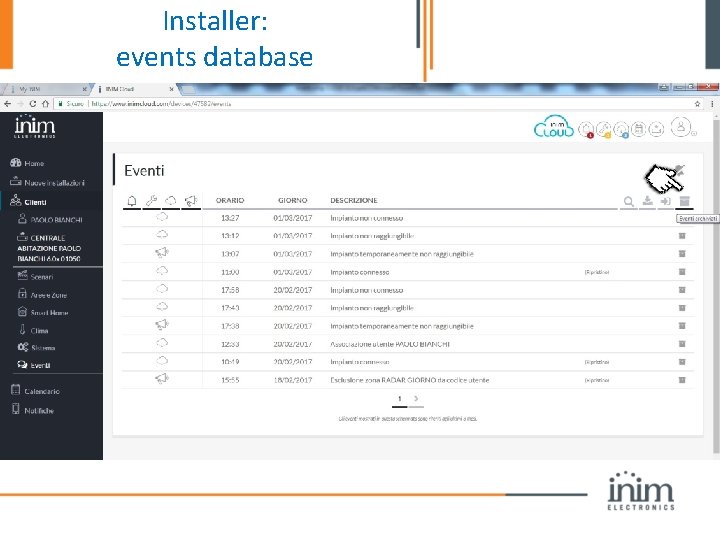Archive the 15:55 Esclusione zona event

coord(682,380)
